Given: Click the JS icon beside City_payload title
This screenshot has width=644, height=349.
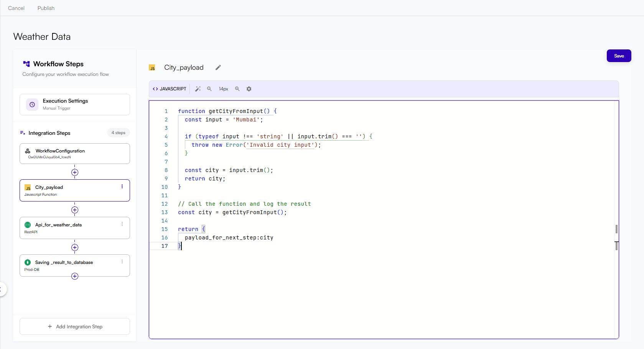Looking at the screenshot, I should point(152,67).
